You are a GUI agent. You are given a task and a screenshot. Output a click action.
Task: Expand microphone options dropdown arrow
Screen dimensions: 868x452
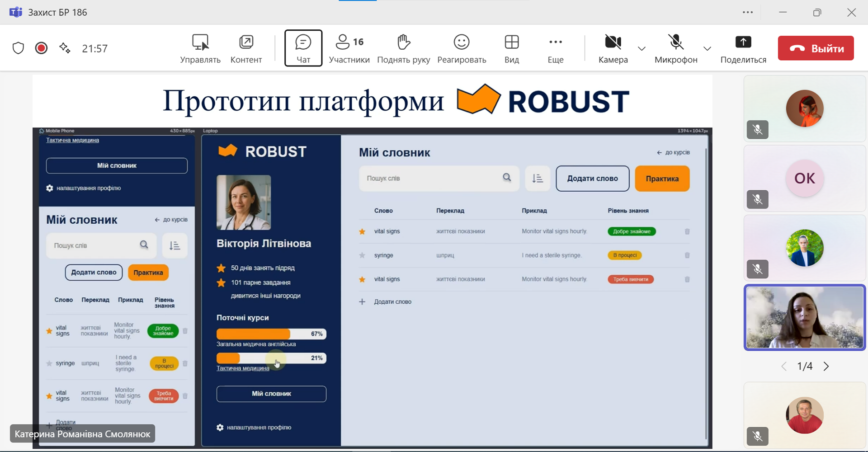coord(708,48)
